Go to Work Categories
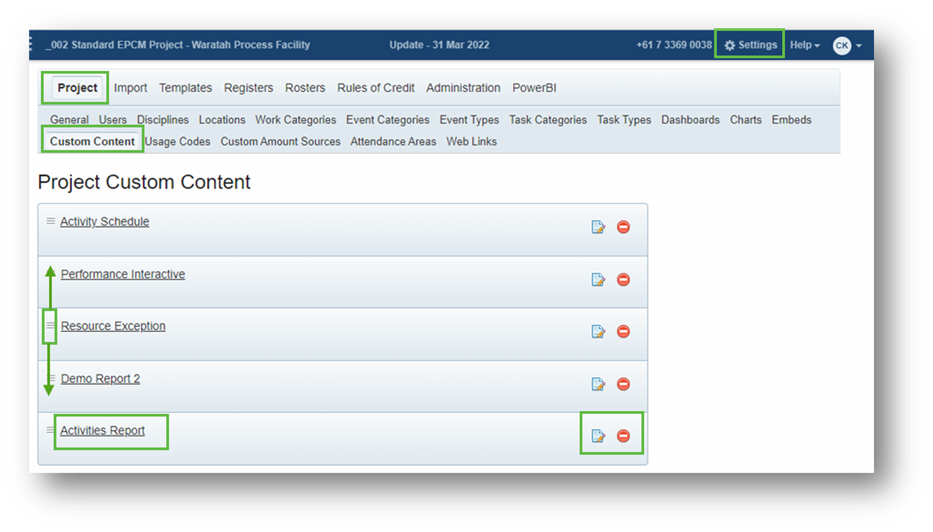933x532 pixels. (x=296, y=120)
